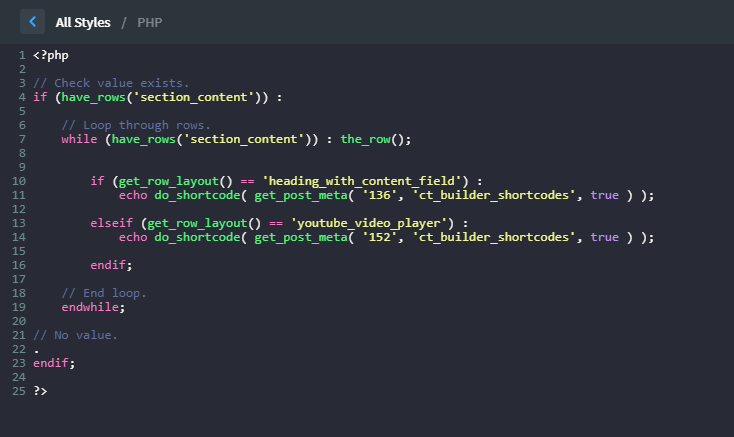Click 'get_row_layout' on line 10

169,181
